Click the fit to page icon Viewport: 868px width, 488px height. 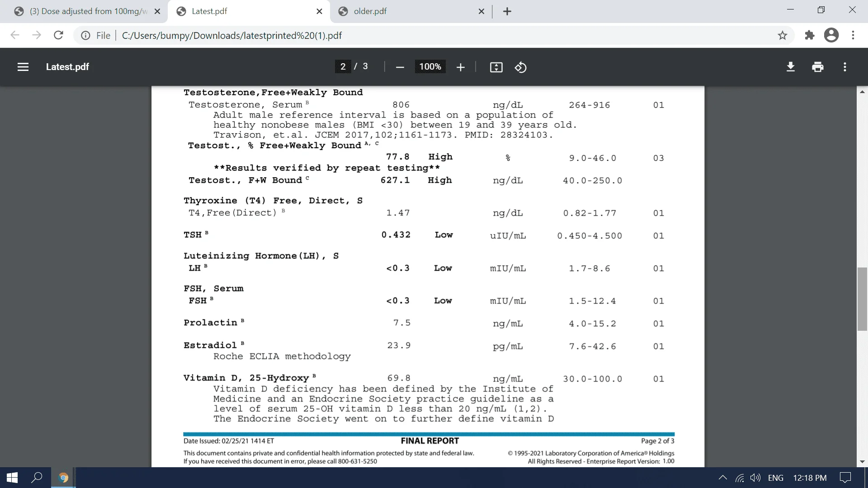[496, 67]
